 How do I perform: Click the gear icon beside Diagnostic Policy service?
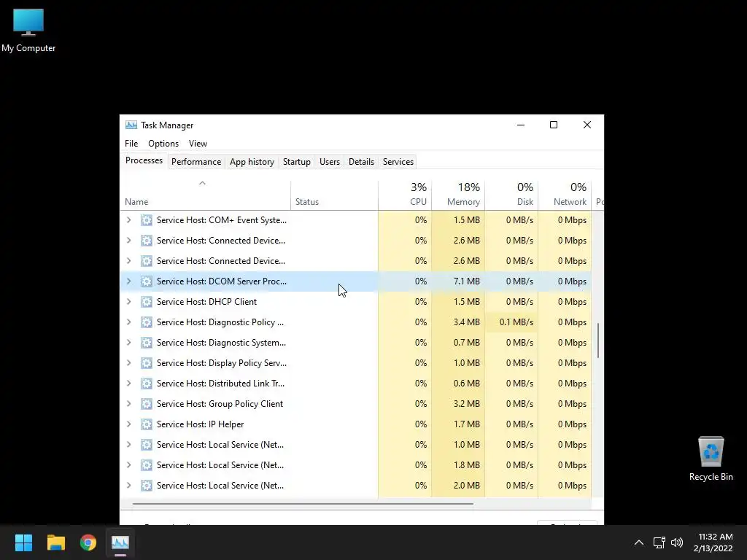click(x=146, y=322)
